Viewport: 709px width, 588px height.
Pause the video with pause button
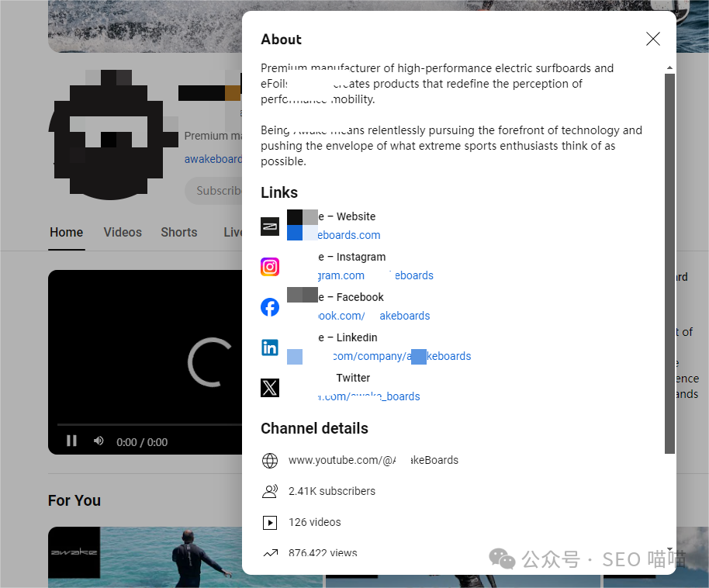pos(71,441)
